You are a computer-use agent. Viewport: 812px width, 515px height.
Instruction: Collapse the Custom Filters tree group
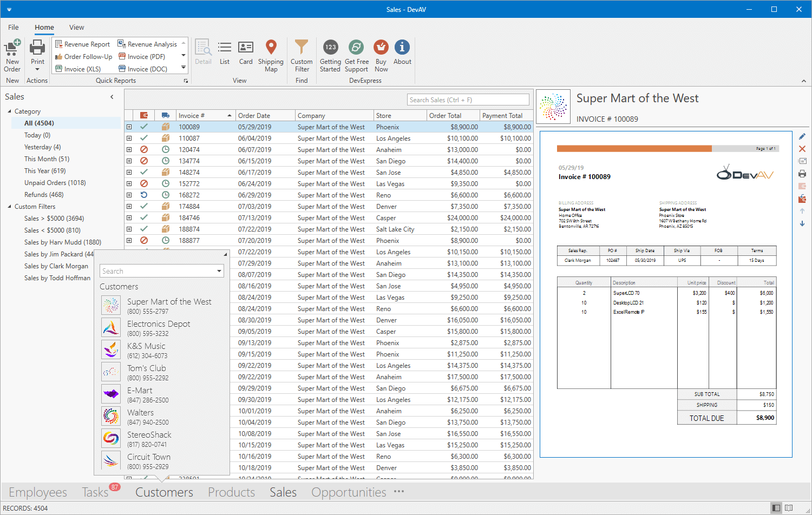[10, 207]
